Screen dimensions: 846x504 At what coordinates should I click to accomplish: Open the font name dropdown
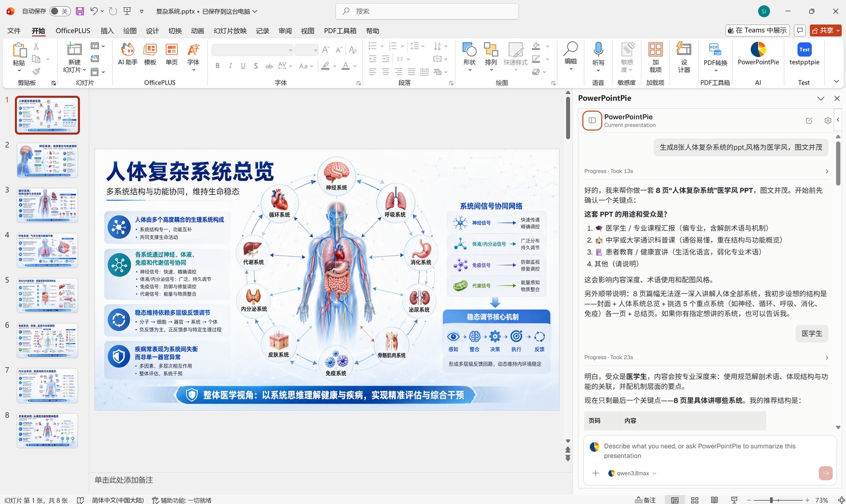click(290, 50)
